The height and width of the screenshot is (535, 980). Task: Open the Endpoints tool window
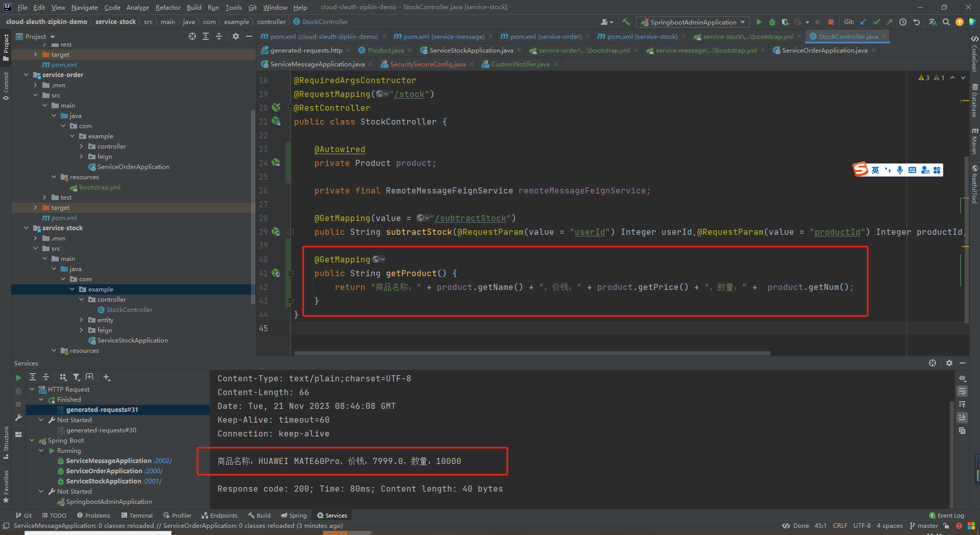[219, 516]
